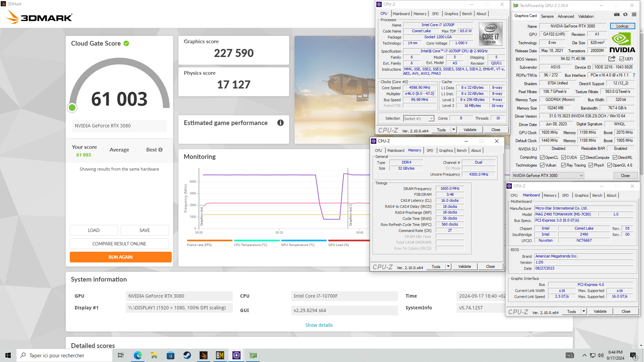Toggle the CUDA checkbox
644x362 pixels.
coord(563,158)
